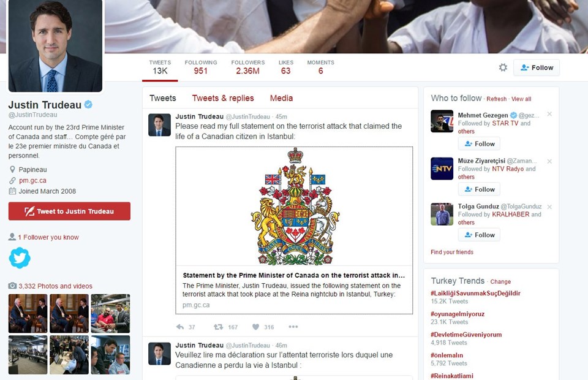This screenshot has height=380, width=588.
Task: Open the 3,332 Photos and videos gallery
Action: 55,286
